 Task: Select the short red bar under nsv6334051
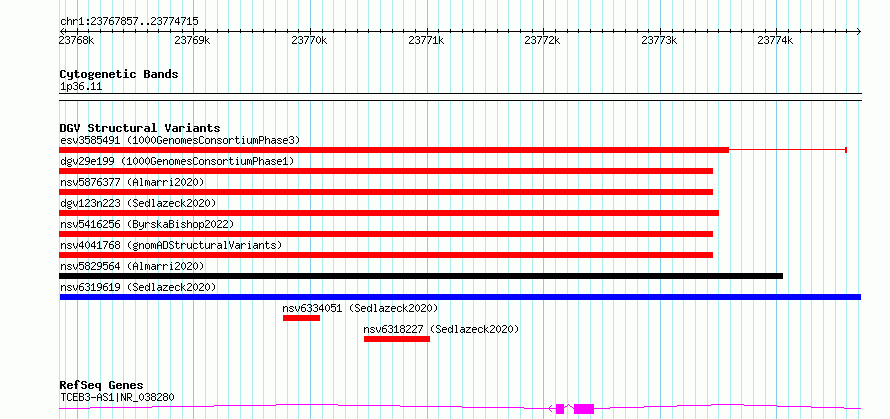click(x=301, y=318)
